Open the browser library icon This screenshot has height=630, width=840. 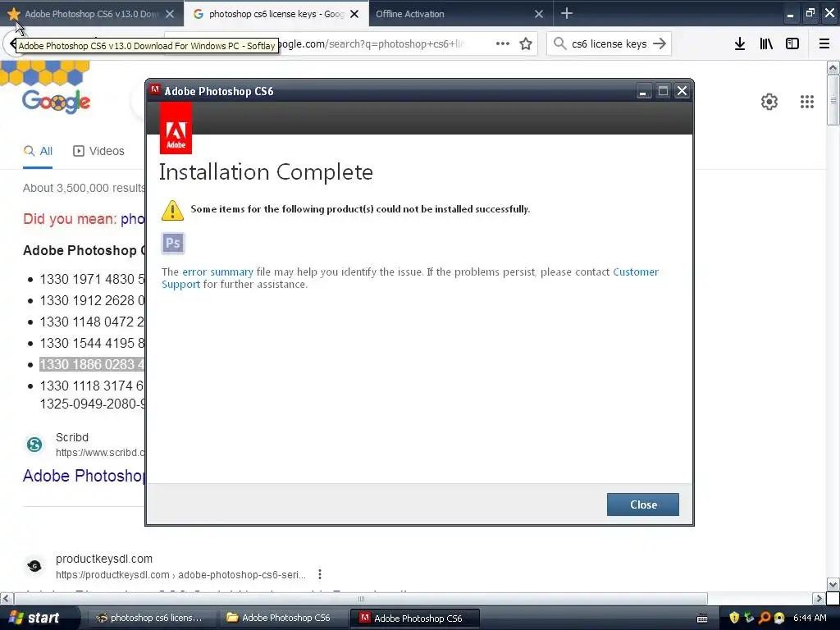[x=766, y=43]
